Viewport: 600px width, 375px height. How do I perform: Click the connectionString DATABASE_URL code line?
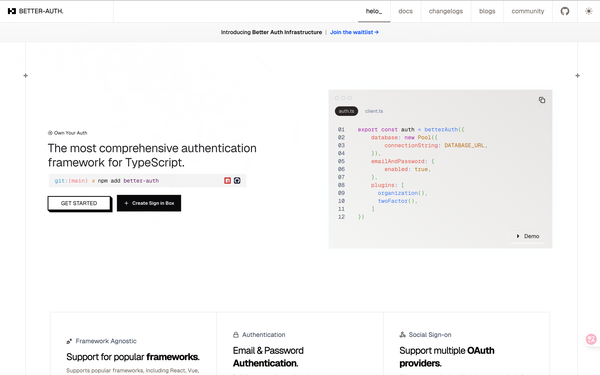[436, 145]
